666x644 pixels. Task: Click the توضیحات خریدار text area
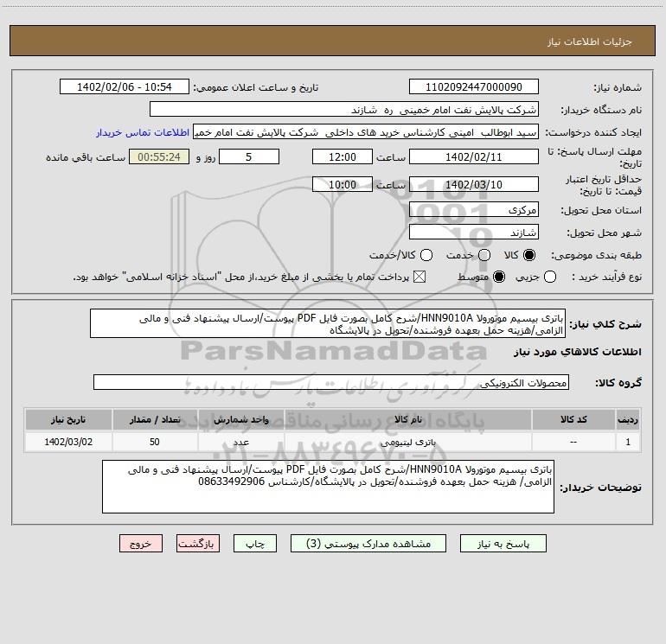[328, 487]
